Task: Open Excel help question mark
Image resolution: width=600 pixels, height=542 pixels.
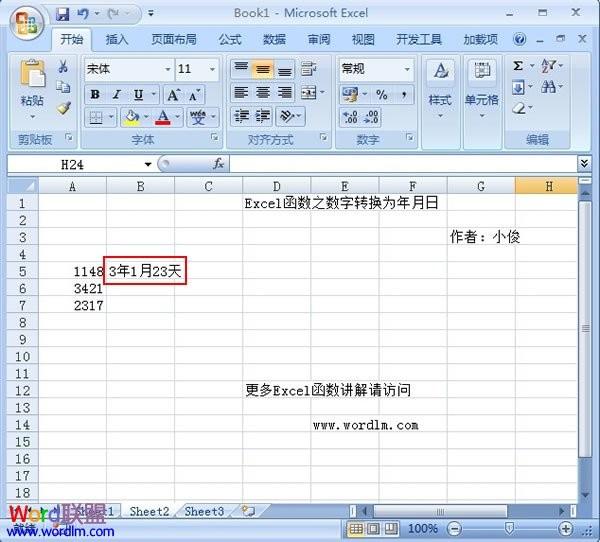Action: pos(519,39)
